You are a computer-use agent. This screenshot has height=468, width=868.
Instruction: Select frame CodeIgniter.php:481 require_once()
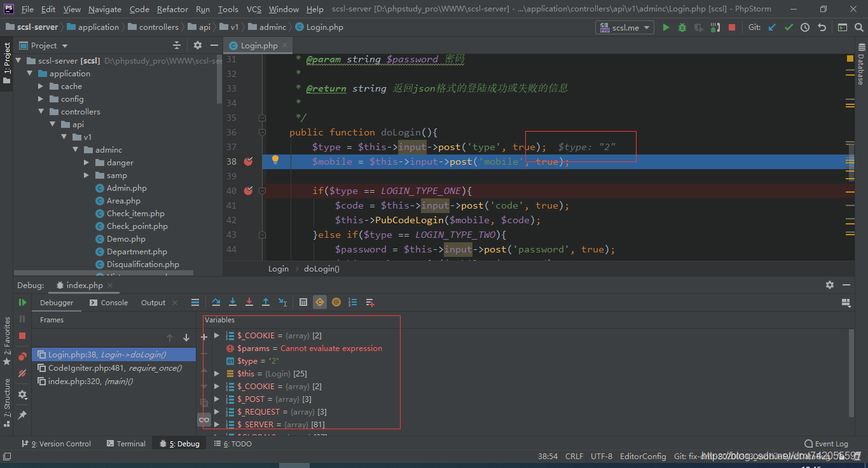(114, 368)
